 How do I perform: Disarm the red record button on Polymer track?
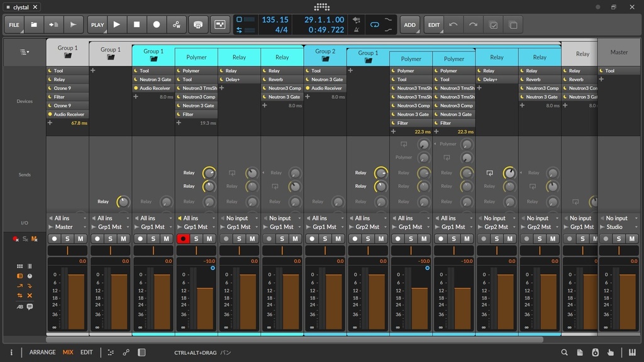[183, 238]
